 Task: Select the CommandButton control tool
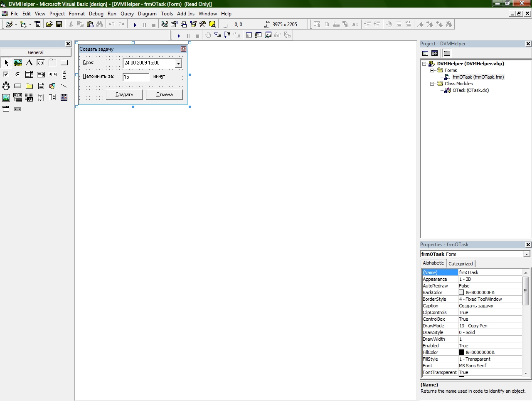click(64, 63)
